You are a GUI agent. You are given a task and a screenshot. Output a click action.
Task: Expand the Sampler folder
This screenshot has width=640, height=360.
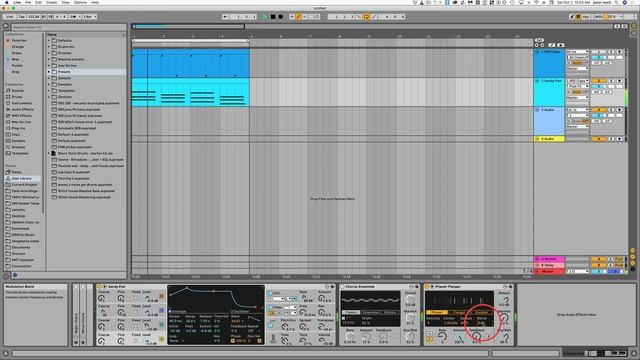point(49,78)
